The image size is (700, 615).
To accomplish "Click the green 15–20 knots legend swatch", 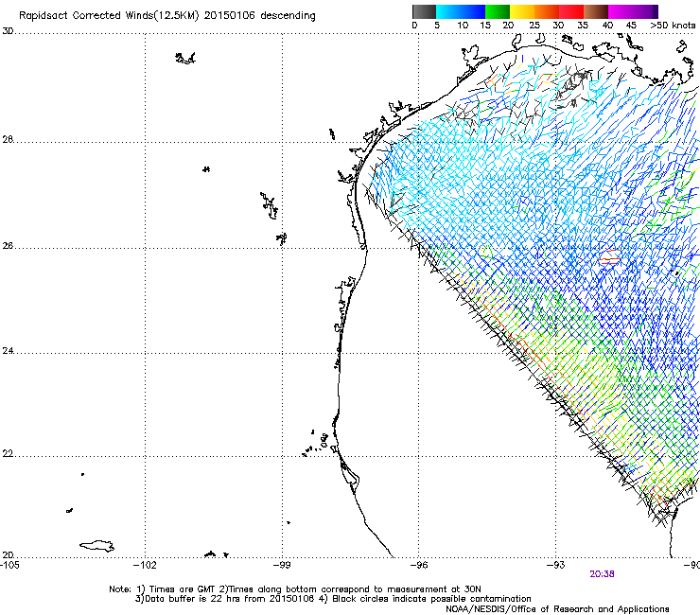I will [498, 11].
